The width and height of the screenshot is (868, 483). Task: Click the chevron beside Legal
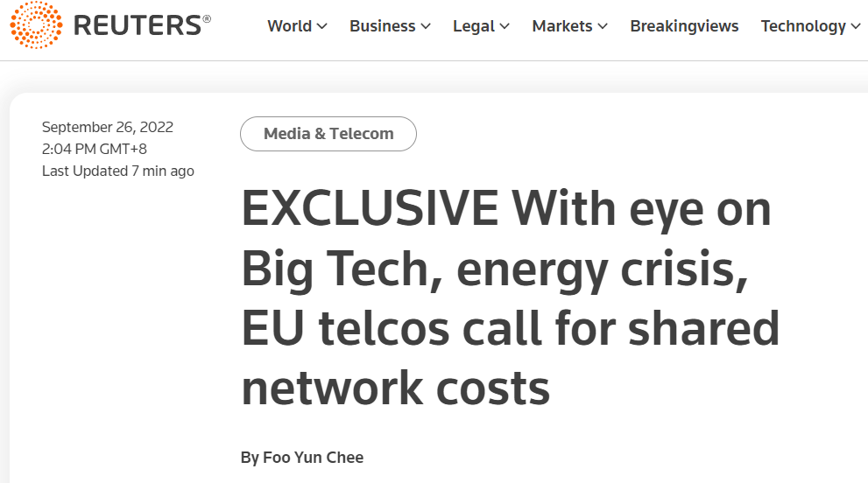505,27
